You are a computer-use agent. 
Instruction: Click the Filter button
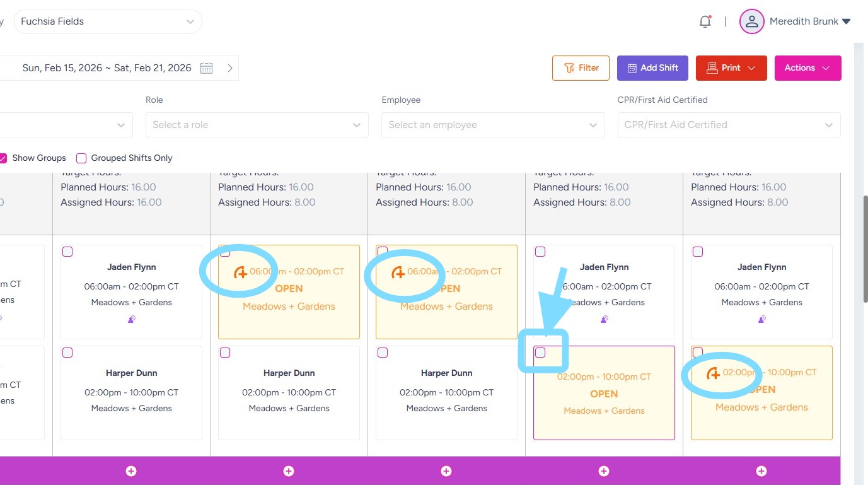pyautogui.click(x=581, y=68)
